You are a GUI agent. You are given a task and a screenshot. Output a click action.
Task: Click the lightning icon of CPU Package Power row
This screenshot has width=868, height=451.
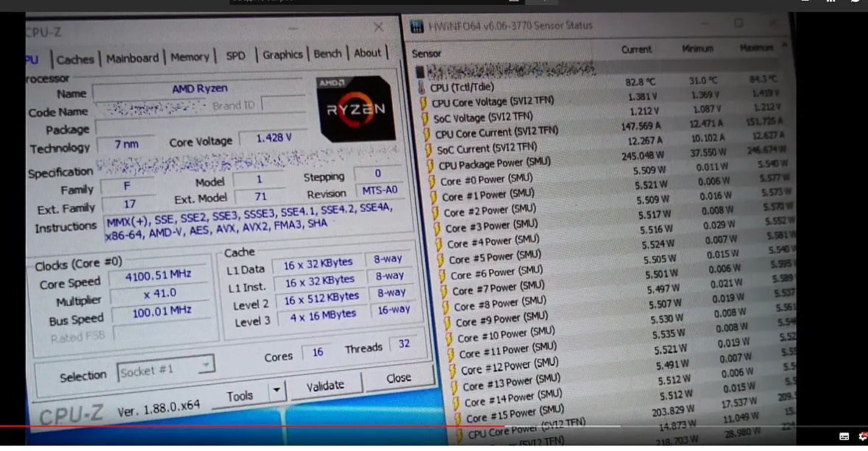[430, 166]
